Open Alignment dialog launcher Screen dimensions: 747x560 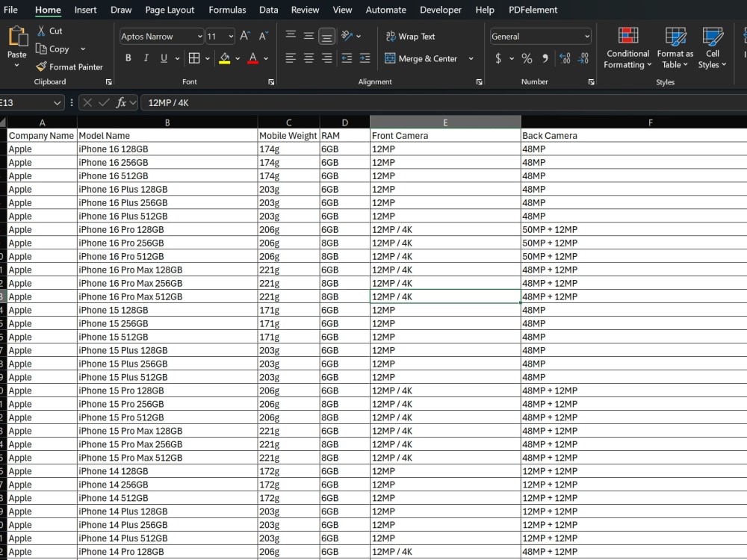480,82
